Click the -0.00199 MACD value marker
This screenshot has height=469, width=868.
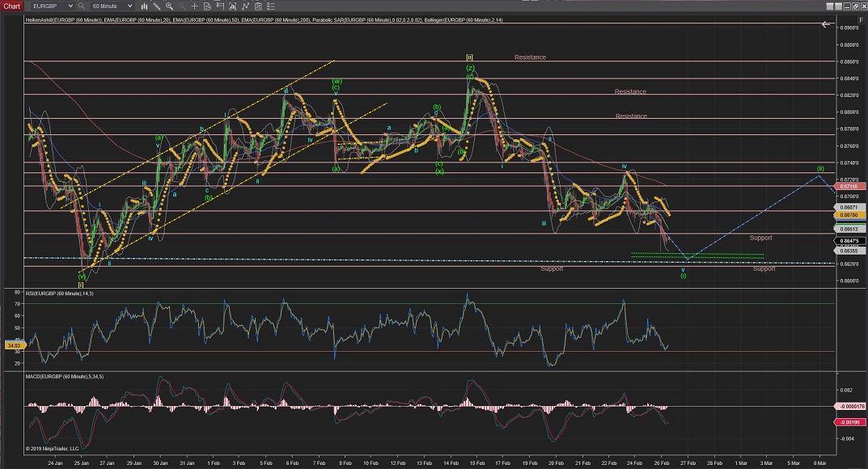click(849, 422)
